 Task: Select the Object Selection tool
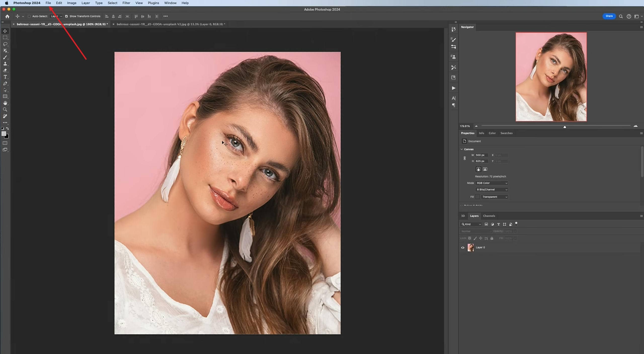[x=5, y=51]
